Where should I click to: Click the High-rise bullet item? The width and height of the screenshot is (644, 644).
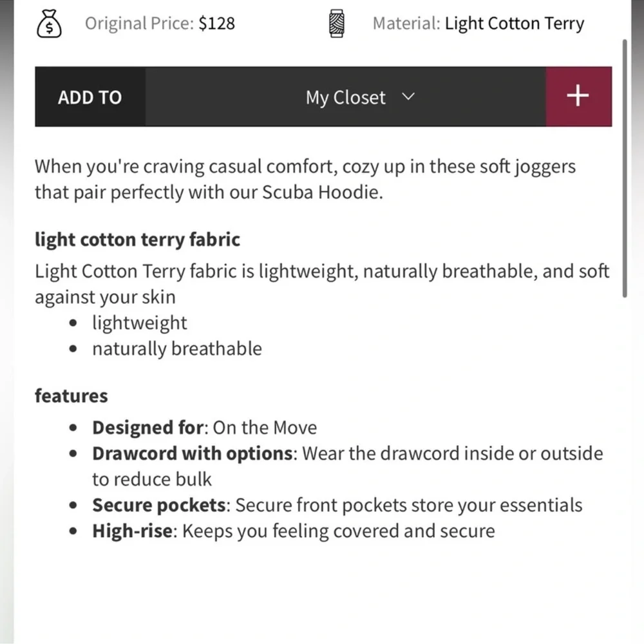pyautogui.click(x=293, y=531)
